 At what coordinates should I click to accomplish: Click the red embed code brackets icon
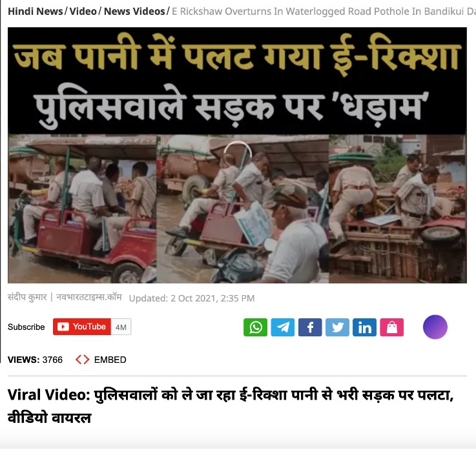pyautogui.click(x=82, y=360)
